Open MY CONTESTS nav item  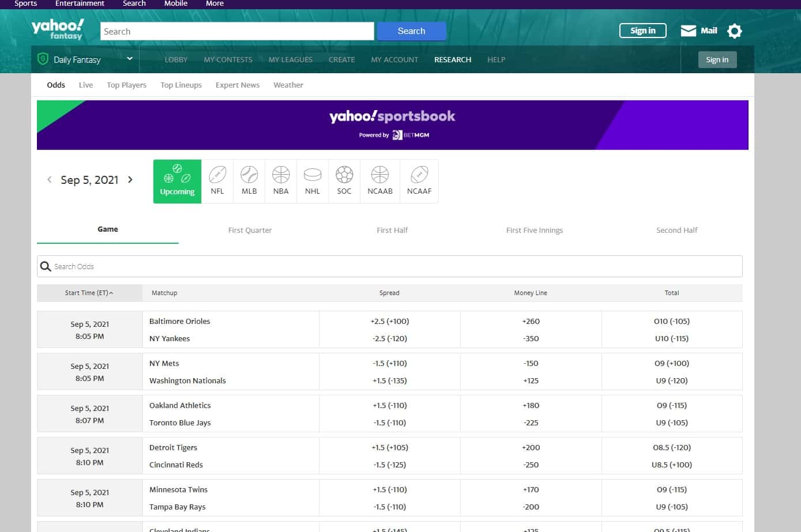228,59
